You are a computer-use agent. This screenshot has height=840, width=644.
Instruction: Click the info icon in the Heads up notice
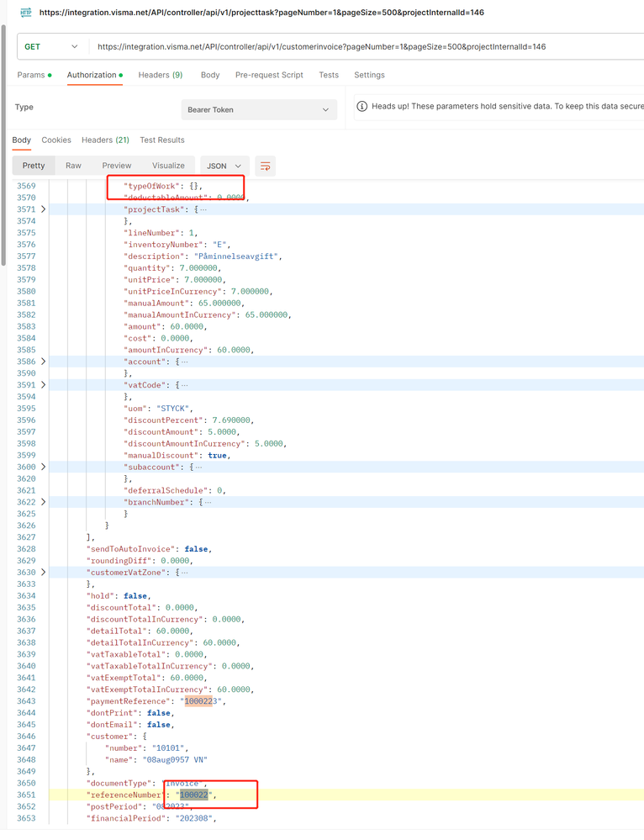click(362, 106)
